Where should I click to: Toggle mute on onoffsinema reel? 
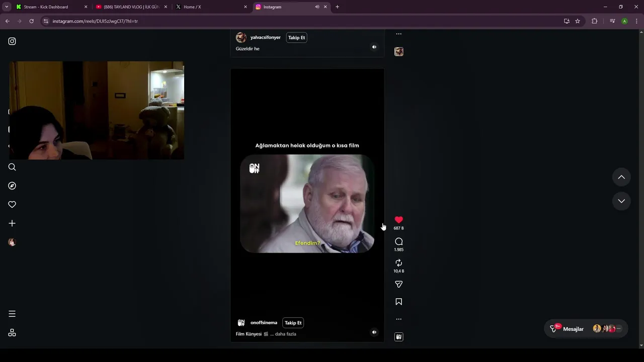(x=374, y=332)
